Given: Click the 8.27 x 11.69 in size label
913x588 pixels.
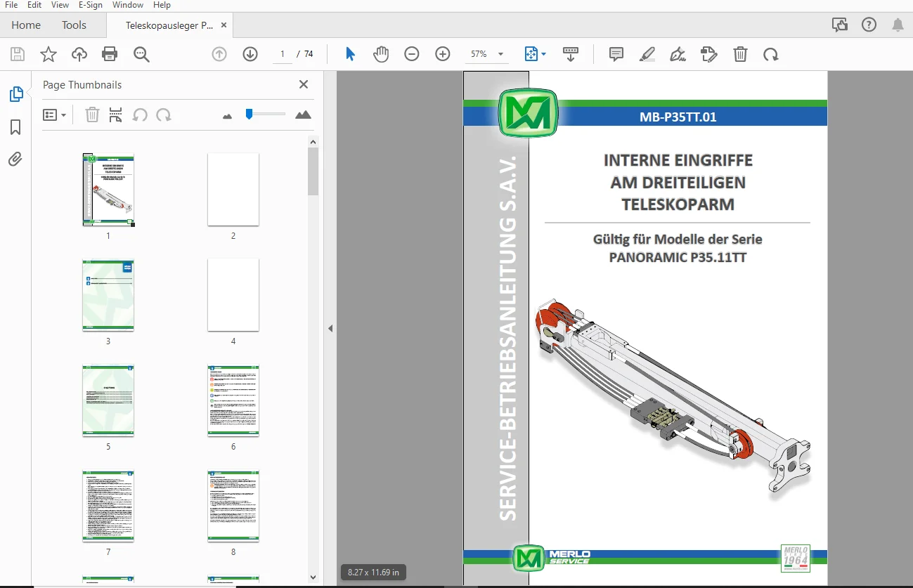Looking at the screenshot, I should [373, 572].
